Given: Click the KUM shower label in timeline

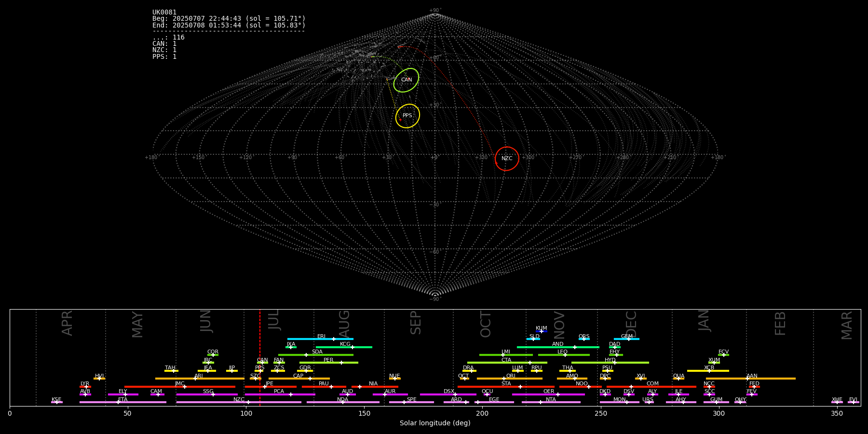Looking at the screenshot, I should pos(542,328).
